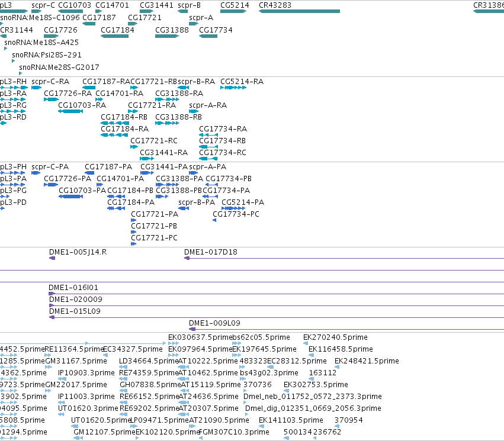Select transcript CG14701-RA

(99, 99)
